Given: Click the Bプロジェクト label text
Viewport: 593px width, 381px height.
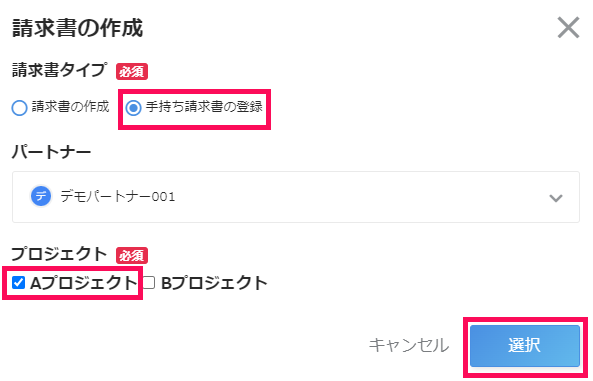Looking at the screenshot, I should 214,283.
